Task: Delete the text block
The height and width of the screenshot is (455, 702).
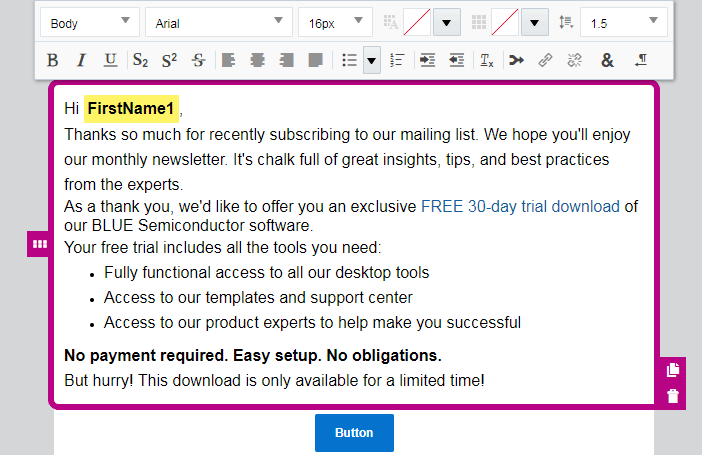Action: (672, 396)
